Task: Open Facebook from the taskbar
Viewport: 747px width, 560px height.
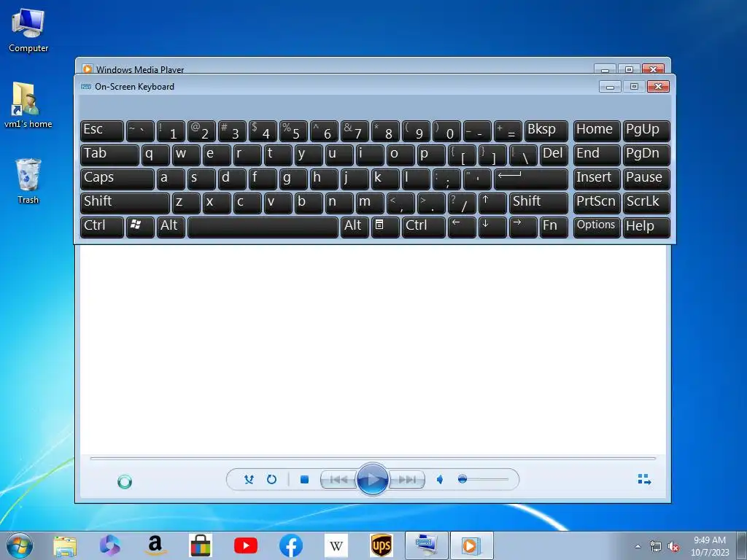Action: pos(291,545)
